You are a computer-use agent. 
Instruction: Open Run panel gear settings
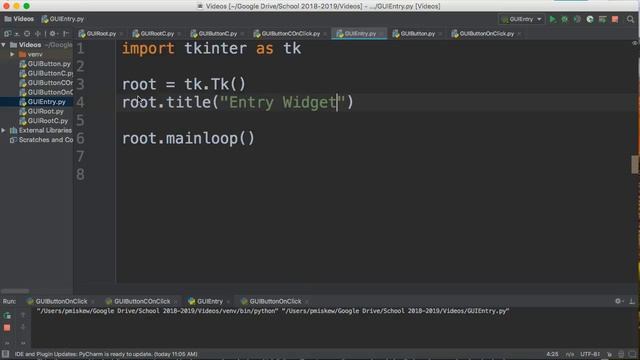(x=618, y=301)
